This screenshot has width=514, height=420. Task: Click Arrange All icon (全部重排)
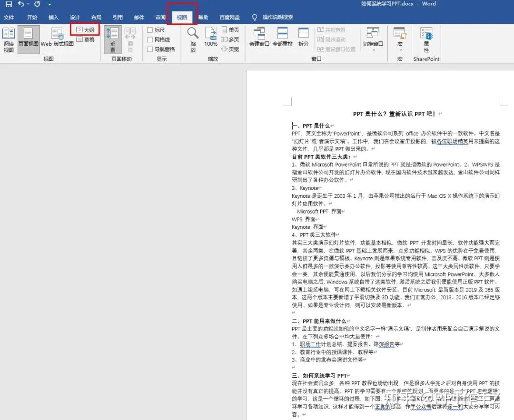[280, 38]
